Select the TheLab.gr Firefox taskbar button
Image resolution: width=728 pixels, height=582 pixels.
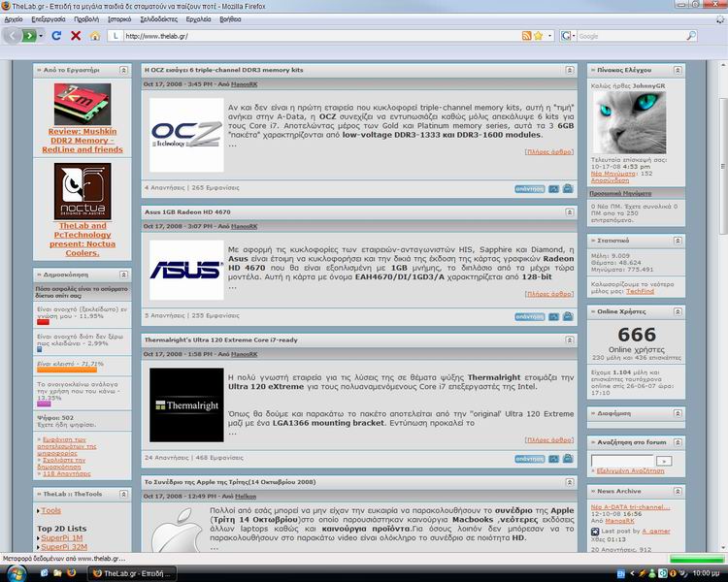(132, 573)
